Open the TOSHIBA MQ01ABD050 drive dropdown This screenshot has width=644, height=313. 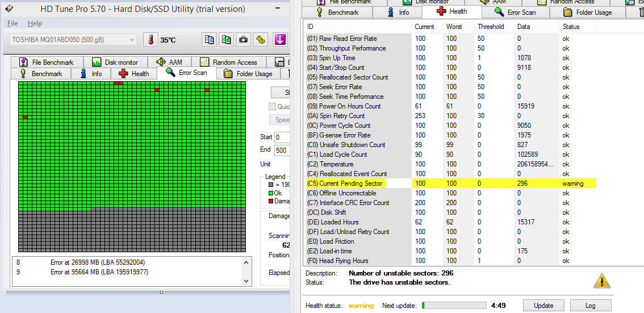73,40
